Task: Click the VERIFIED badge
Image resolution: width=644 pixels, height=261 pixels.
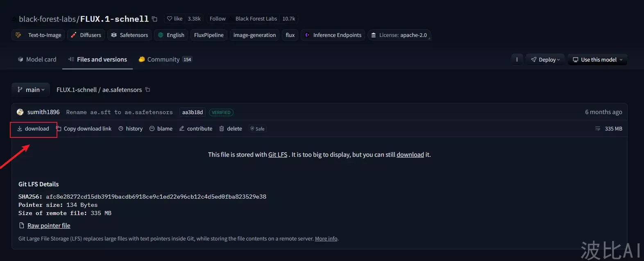Action: click(221, 112)
